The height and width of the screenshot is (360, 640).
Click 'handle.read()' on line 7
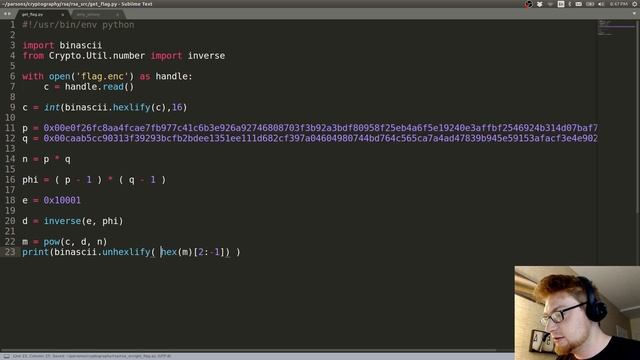coord(99,87)
